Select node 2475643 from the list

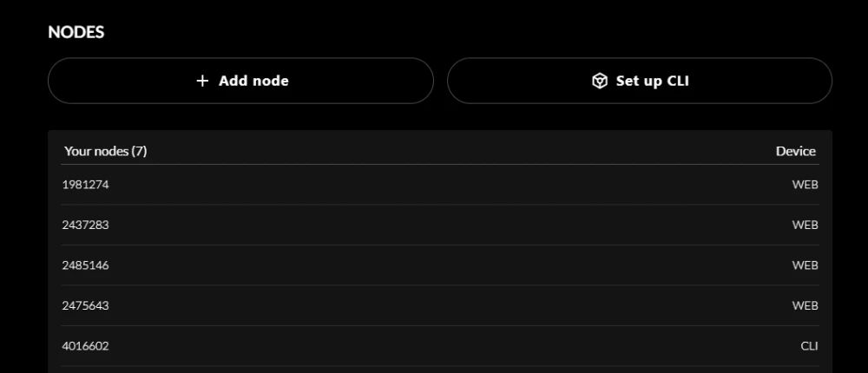[x=85, y=305]
